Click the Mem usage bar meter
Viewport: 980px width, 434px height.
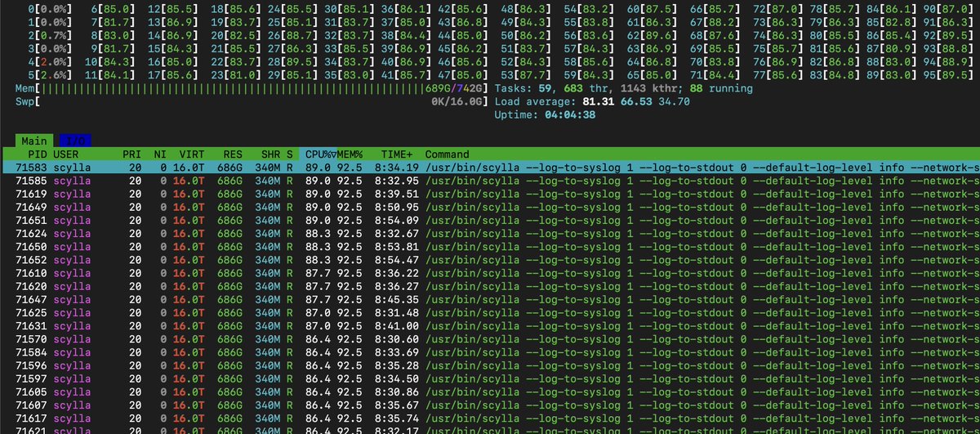(252, 88)
